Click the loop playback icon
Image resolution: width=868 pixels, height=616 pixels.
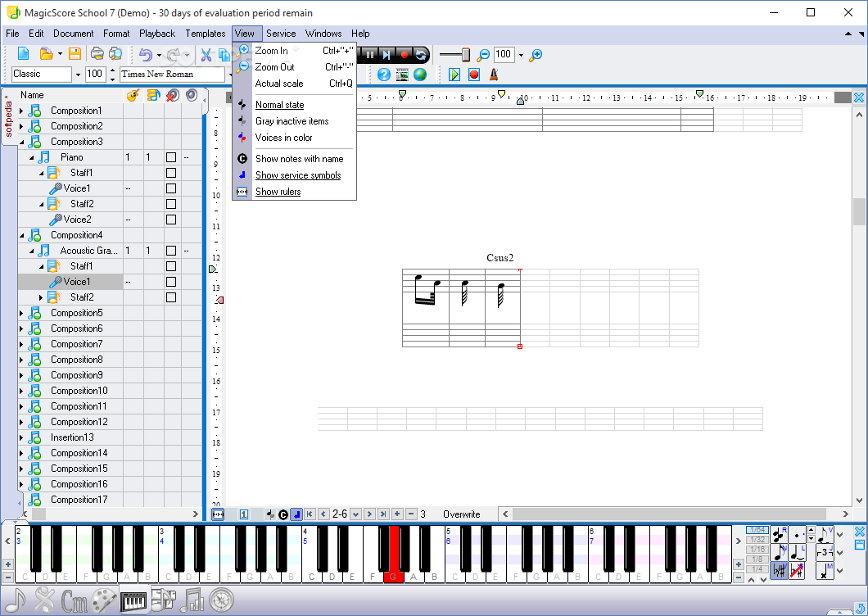pos(421,54)
